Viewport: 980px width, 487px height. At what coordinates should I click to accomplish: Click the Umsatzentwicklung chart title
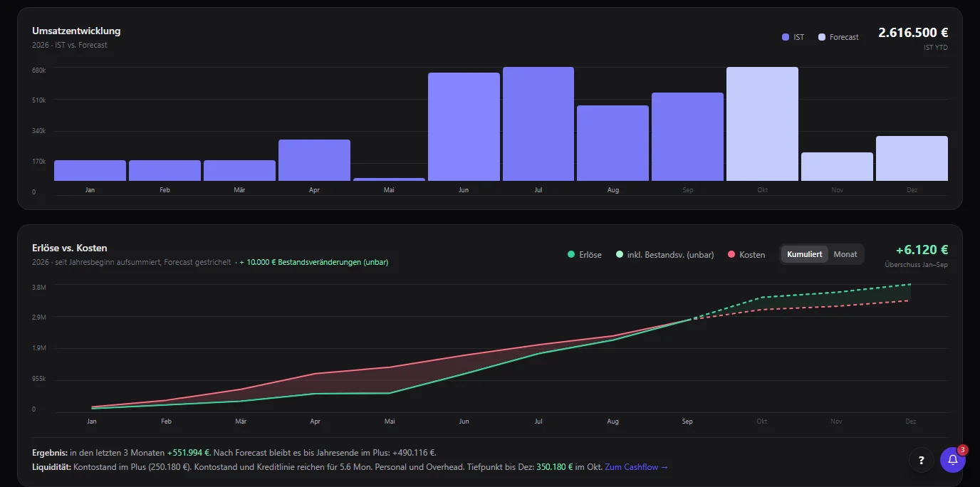(76, 31)
